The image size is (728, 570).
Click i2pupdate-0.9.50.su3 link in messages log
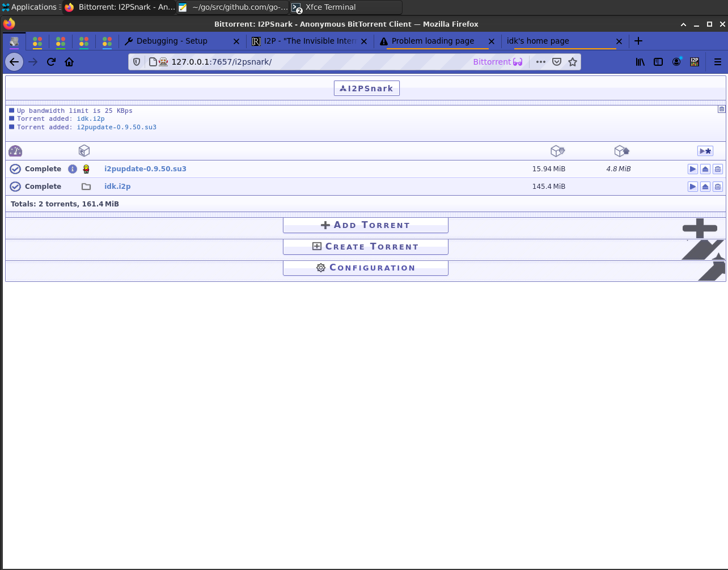click(117, 128)
